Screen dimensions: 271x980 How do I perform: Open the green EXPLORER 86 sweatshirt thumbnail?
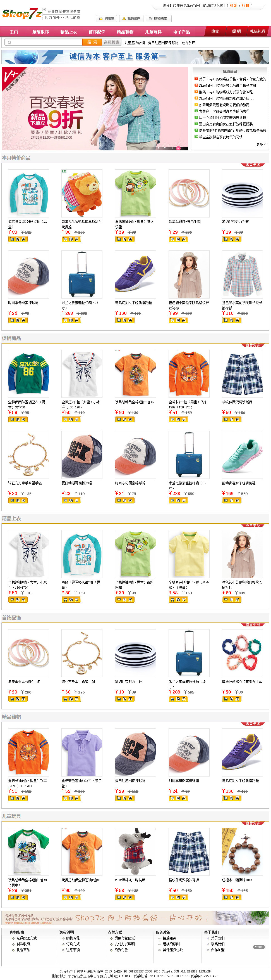click(x=28, y=374)
